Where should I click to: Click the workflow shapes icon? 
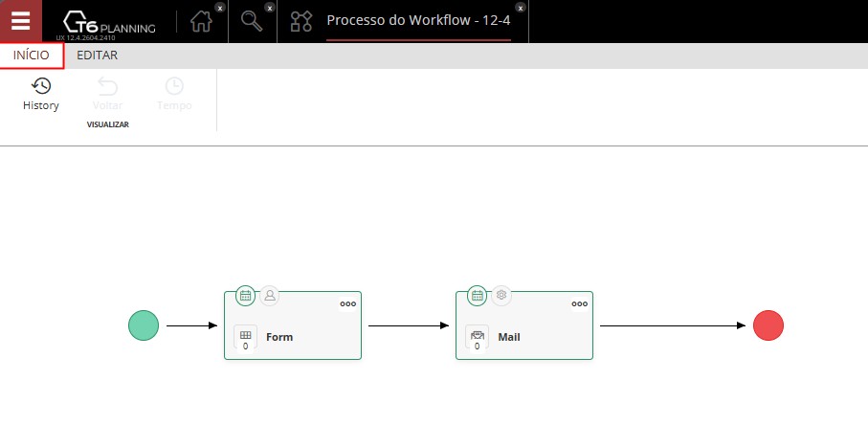coord(301,22)
